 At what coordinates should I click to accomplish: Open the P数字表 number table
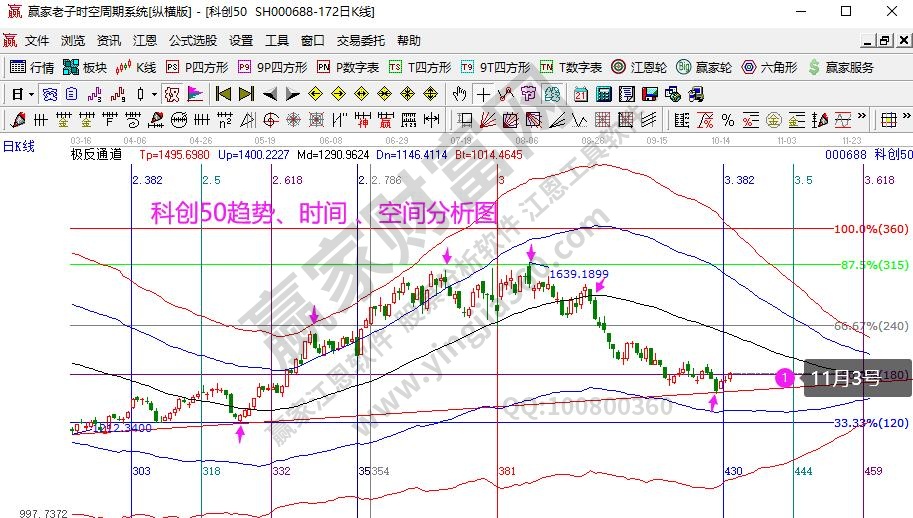348,68
